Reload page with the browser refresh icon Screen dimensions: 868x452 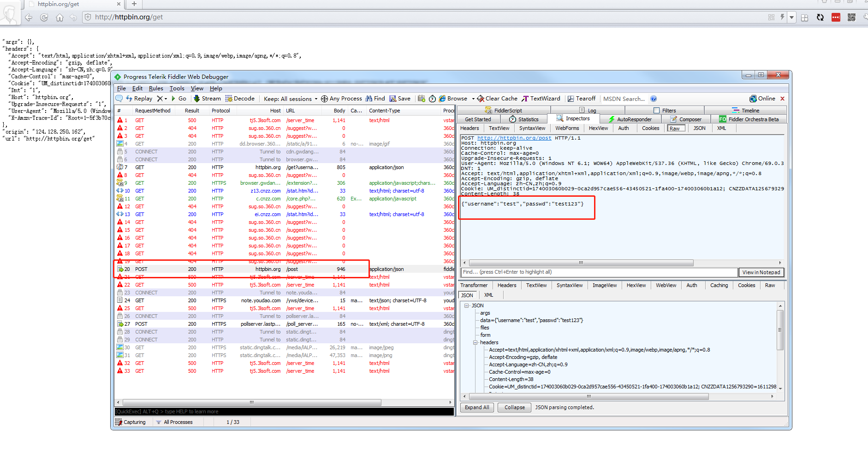pyautogui.click(x=44, y=18)
